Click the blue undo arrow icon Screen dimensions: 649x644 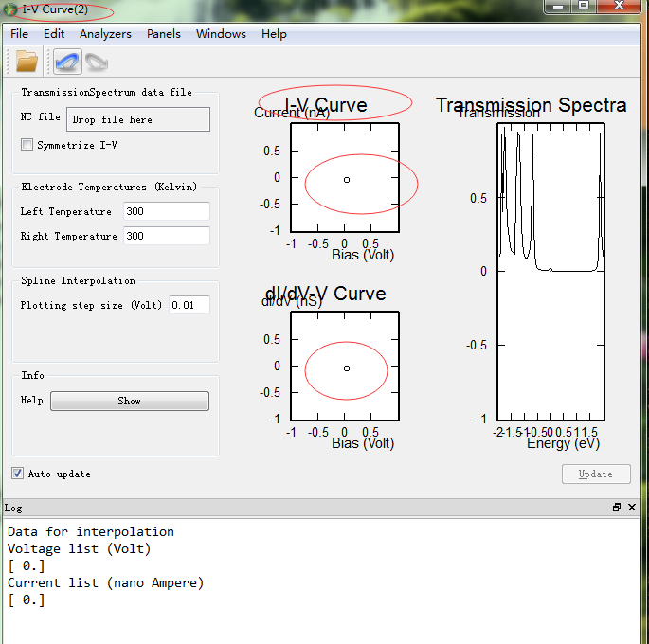point(67,62)
